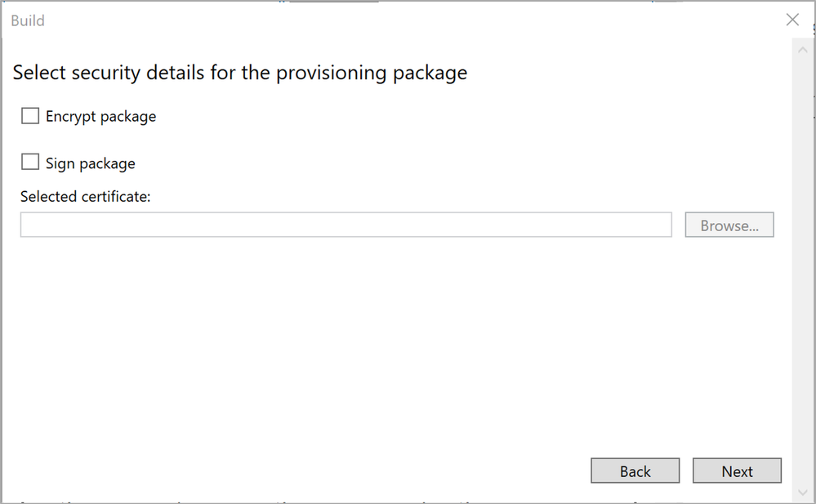
Task: Tick the Sign package checkbox
Action: (30, 163)
